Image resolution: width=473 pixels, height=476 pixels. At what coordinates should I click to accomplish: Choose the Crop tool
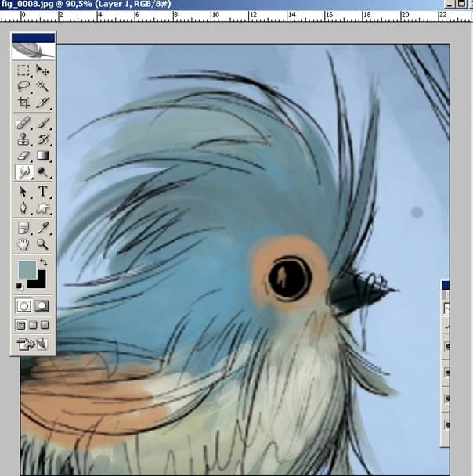point(23,103)
